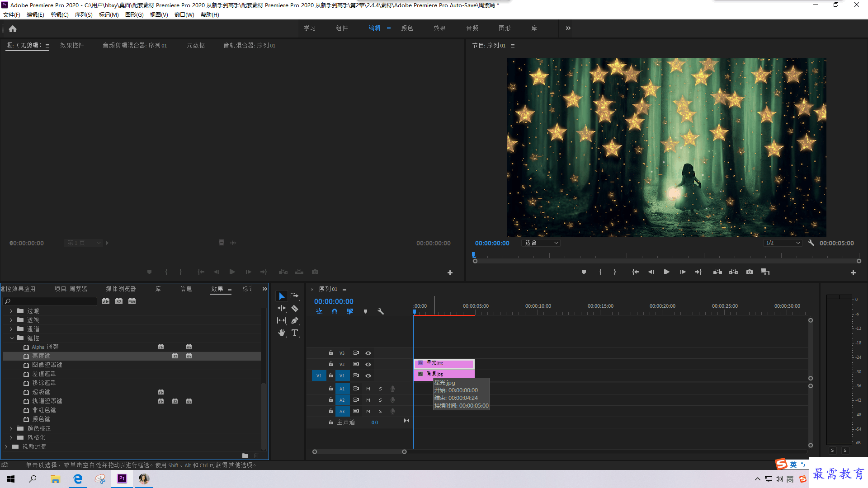The width and height of the screenshot is (868, 488).
Task: Switch to 项目: 周紫嫣 tab
Action: point(71,289)
